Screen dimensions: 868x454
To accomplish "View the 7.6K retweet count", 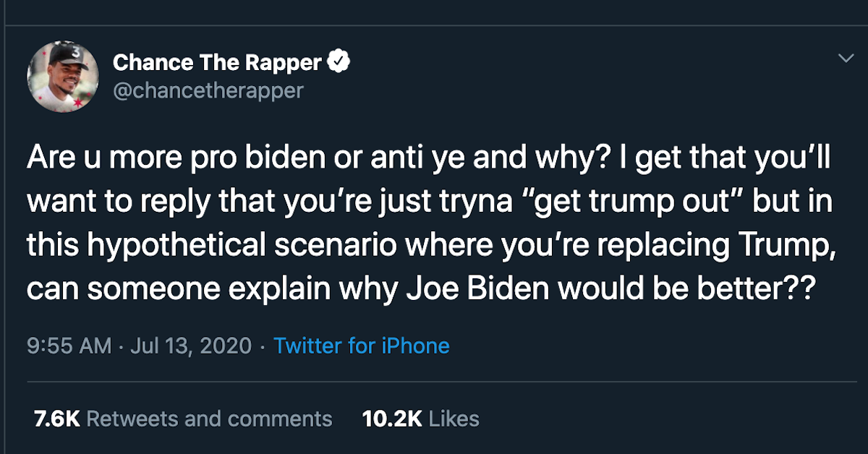I will [x=56, y=418].
